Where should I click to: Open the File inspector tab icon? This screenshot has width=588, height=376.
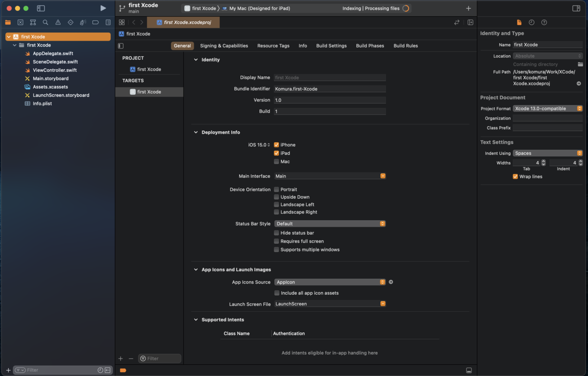click(x=519, y=23)
